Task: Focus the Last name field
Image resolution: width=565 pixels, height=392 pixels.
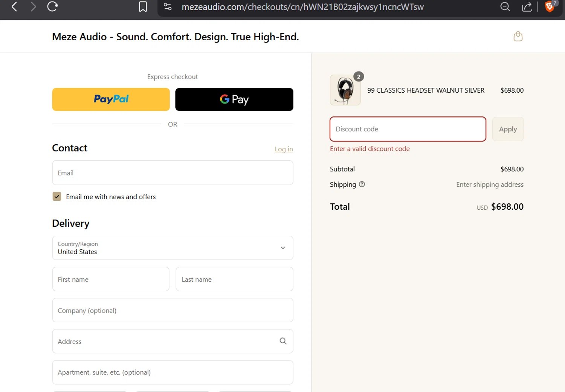Action: pyautogui.click(x=234, y=279)
